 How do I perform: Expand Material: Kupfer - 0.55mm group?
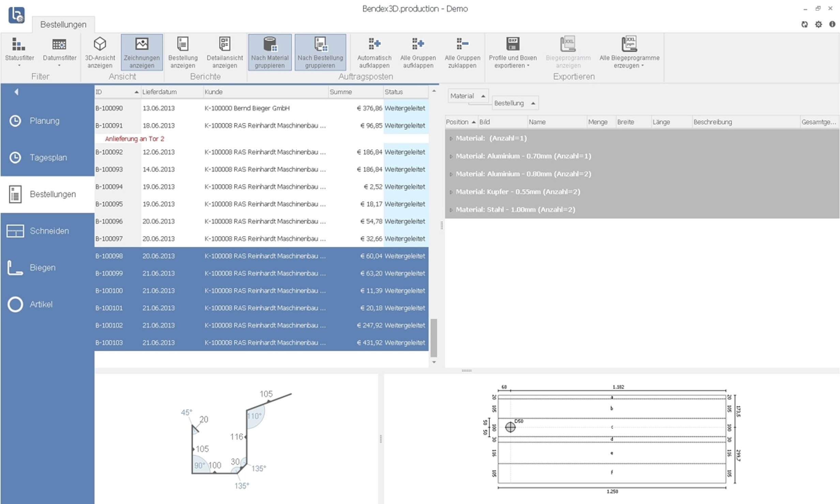(x=451, y=192)
